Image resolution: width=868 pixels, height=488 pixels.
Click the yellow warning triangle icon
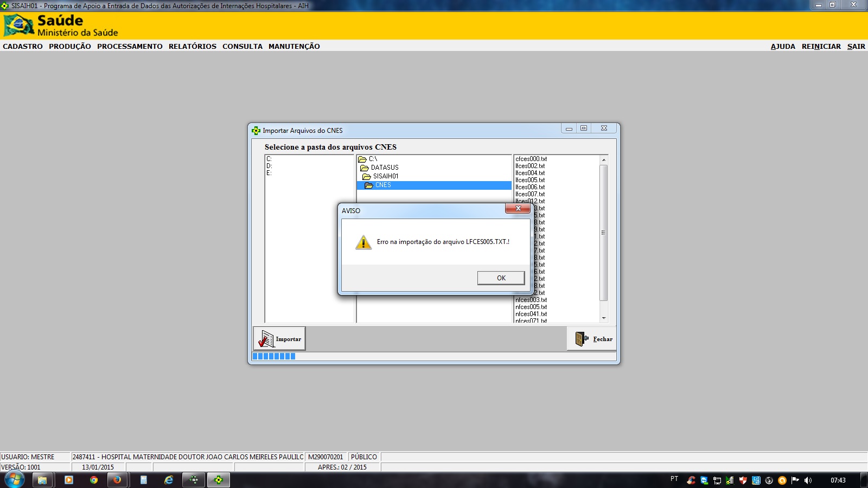point(363,242)
